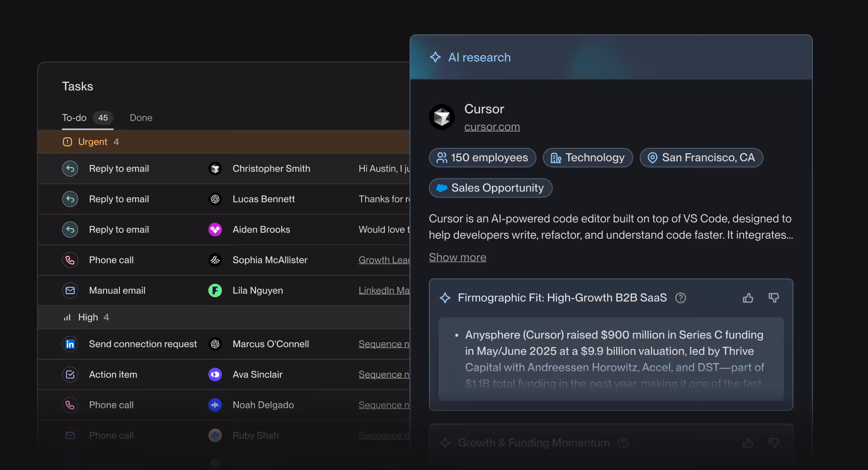Click help icon beside Firmographic Fit title
The width and height of the screenshot is (868, 470).
680,298
